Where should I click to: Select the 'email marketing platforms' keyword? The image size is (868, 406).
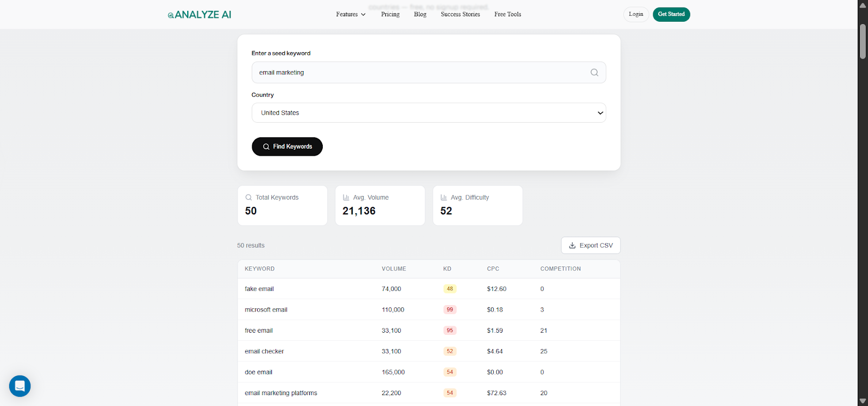(281, 393)
